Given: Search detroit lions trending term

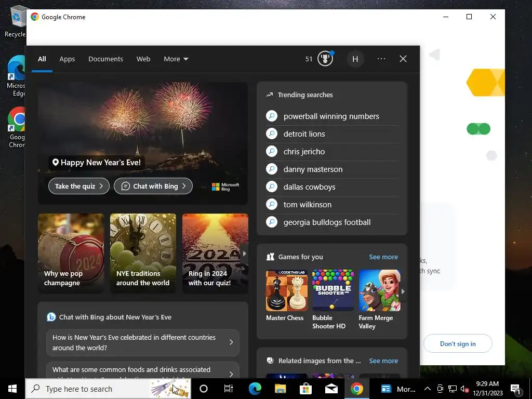Looking at the screenshot, I should pyautogui.click(x=304, y=134).
